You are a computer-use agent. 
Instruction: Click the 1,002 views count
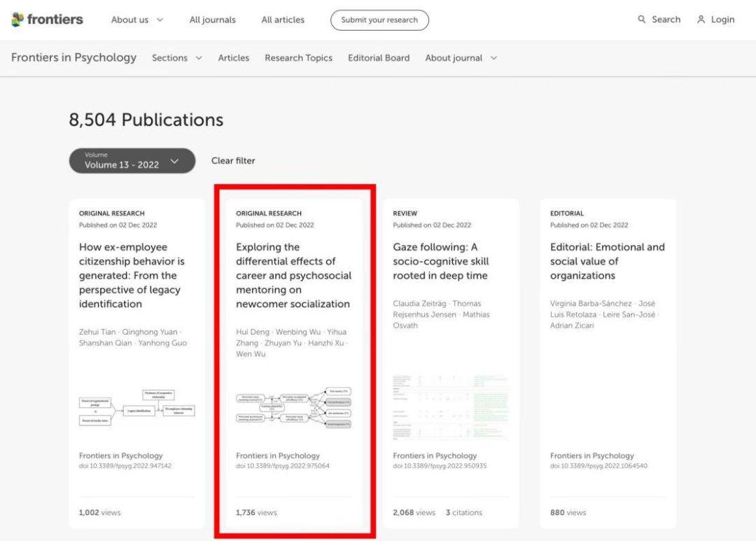click(x=100, y=512)
